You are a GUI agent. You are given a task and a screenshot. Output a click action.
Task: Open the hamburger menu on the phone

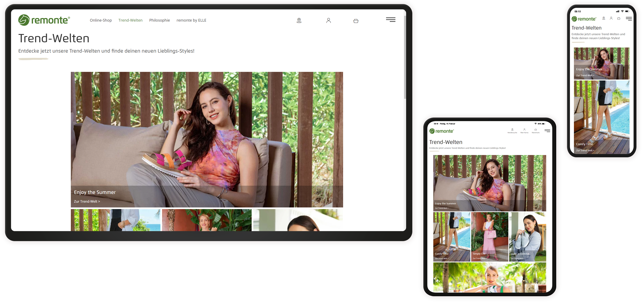(x=629, y=19)
